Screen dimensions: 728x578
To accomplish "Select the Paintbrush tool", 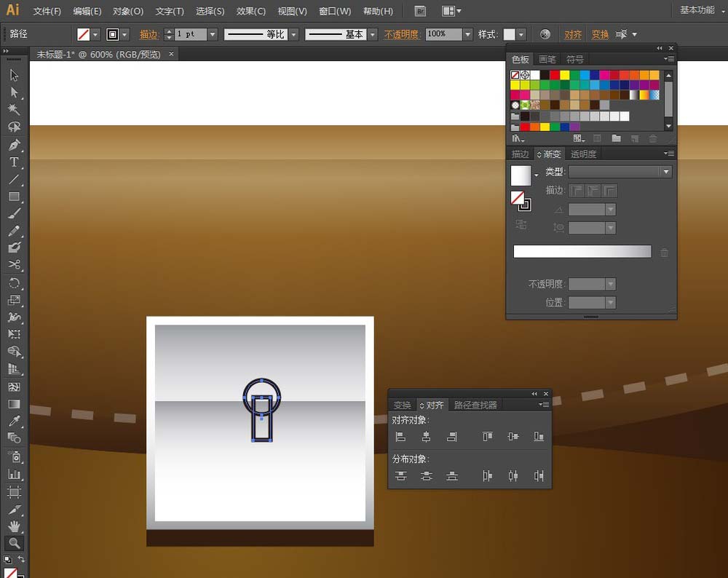I will [x=14, y=213].
